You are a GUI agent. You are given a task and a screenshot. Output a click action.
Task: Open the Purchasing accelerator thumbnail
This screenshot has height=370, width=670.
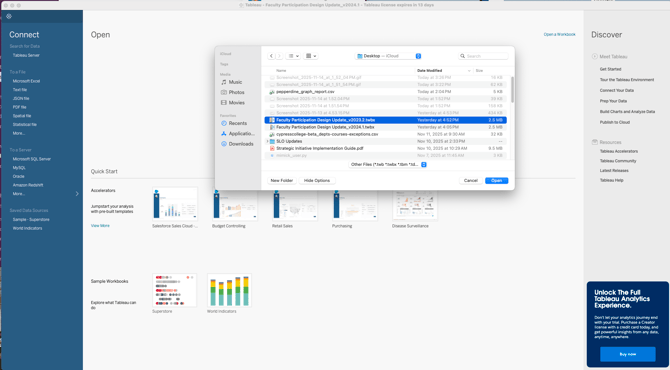[x=355, y=204]
